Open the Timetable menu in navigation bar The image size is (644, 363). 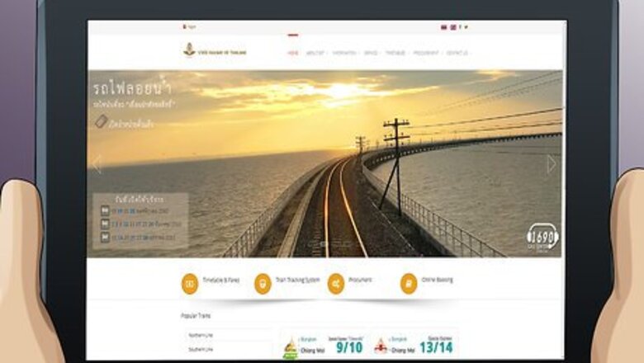point(395,52)
